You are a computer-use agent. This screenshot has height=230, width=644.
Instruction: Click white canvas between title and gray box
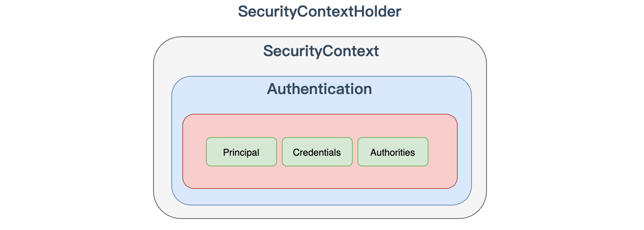click(x=320, y=28)
